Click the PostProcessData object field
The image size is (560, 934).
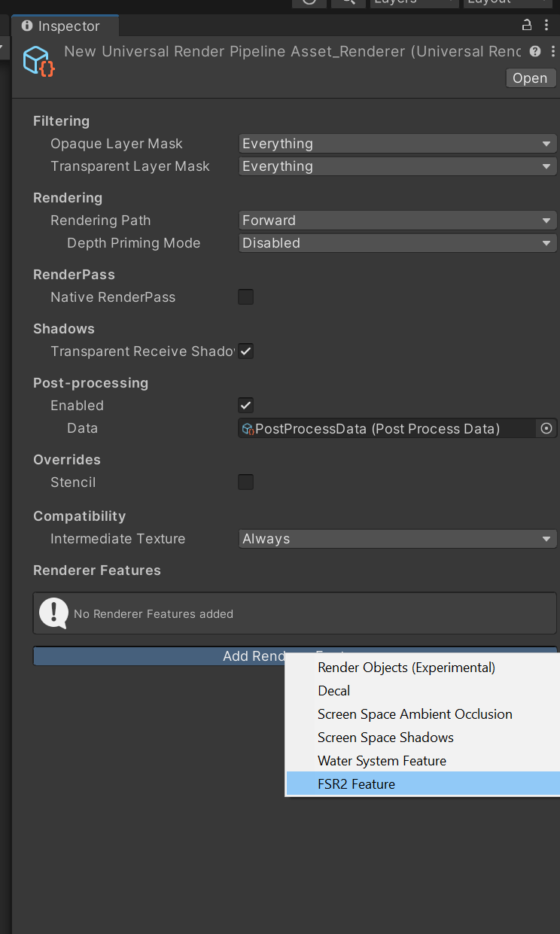[388, 428]
